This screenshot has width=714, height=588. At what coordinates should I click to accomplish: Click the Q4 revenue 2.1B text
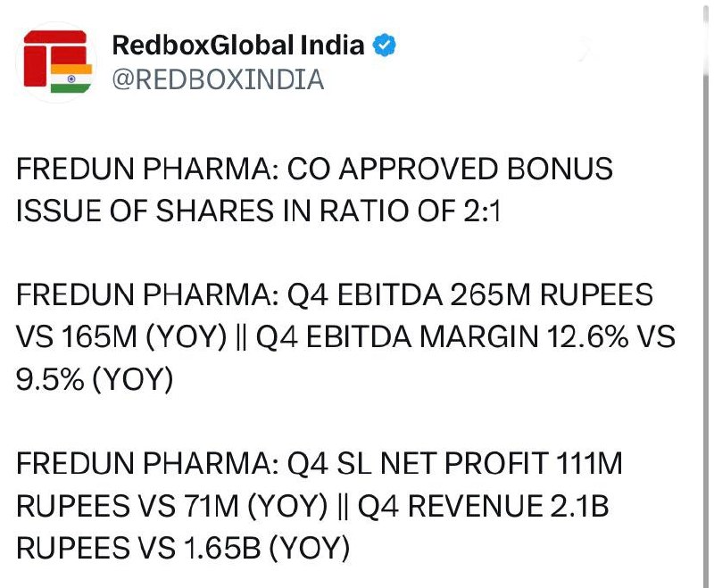[483, 506]
